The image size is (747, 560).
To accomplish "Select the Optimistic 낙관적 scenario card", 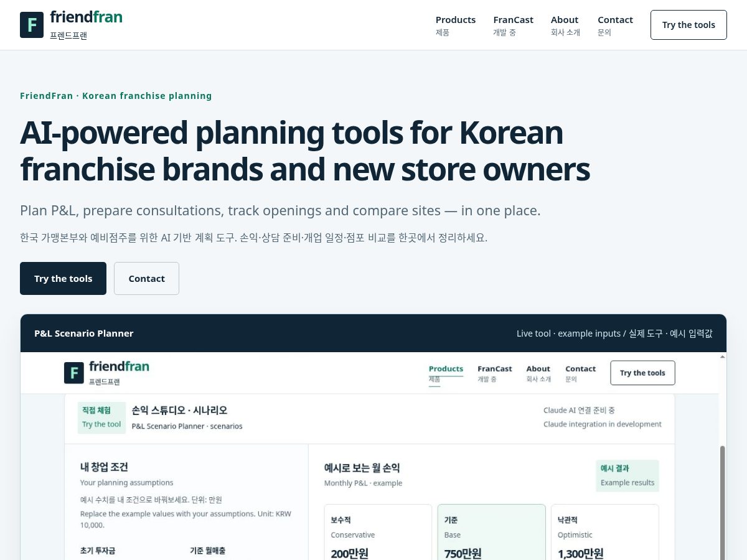I will pos(604,532).
